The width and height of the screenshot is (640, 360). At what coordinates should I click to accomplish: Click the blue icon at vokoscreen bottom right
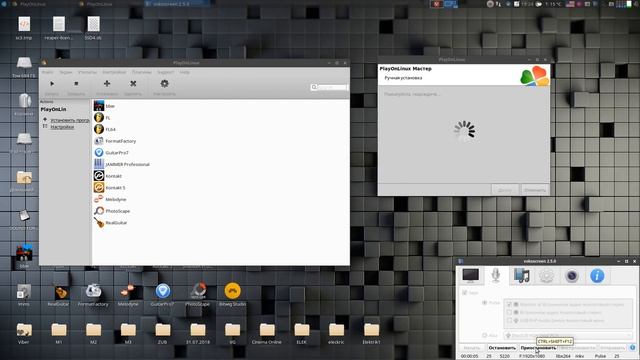(x=632, y=348)
